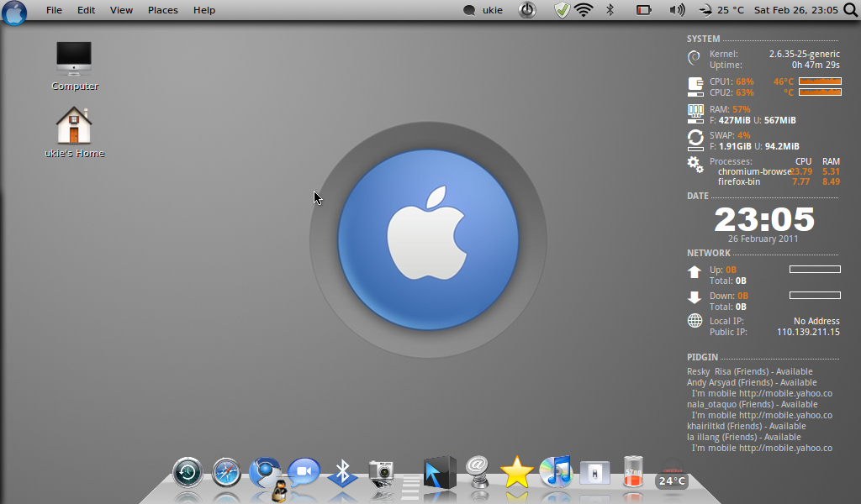This screenshot has height=504, width=861.
Task: Click the Public IP 110.139.211.15
Action: (808, 332)
